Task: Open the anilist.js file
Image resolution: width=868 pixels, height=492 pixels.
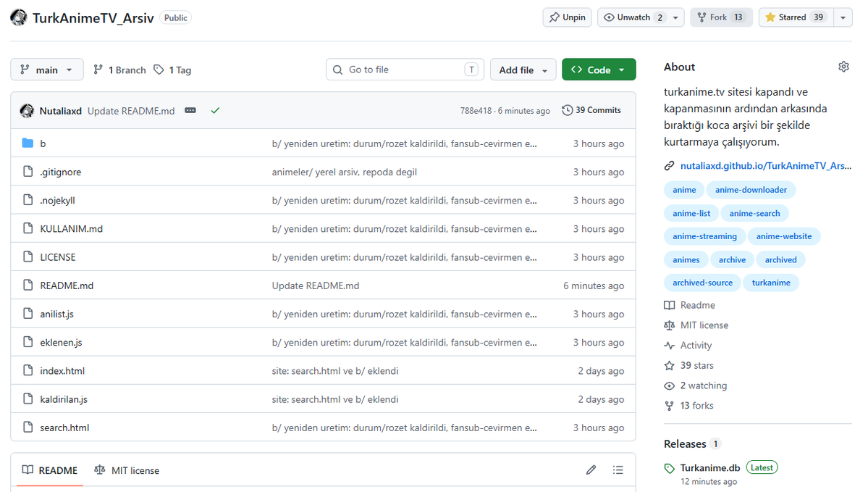Action: [56, 314]
